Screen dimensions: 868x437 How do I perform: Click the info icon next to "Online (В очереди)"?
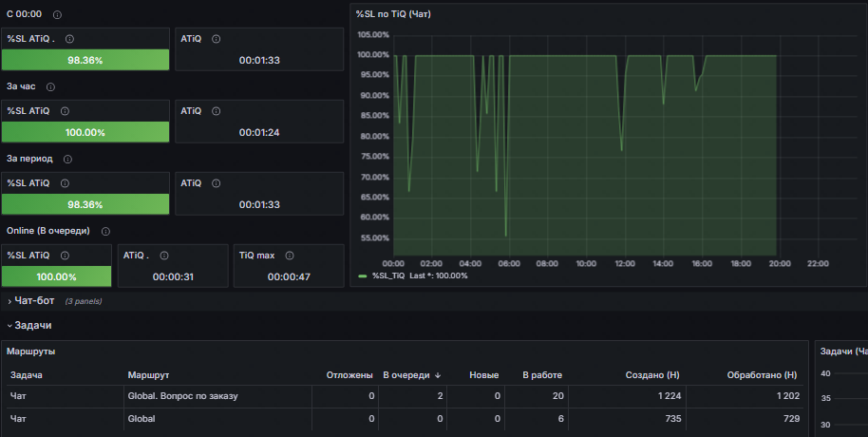click(105, 231)
